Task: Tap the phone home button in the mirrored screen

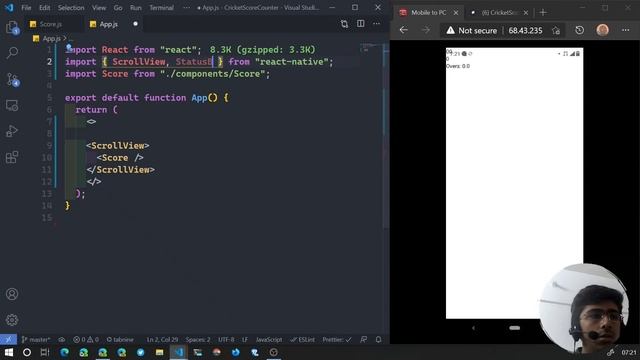Action: (514, 328)
